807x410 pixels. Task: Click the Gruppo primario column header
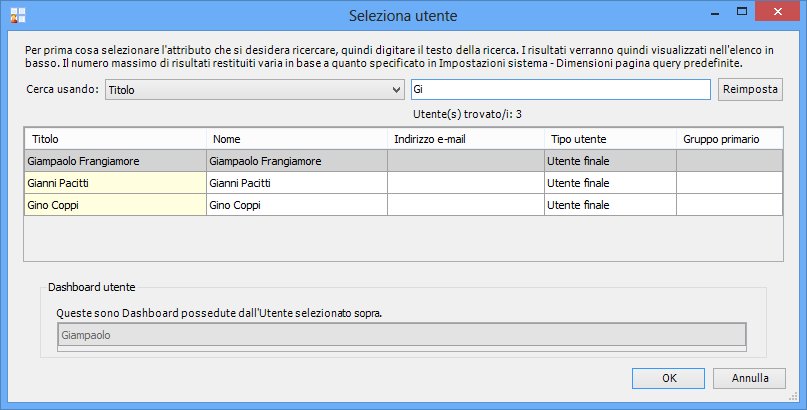(x=728, y=138)
